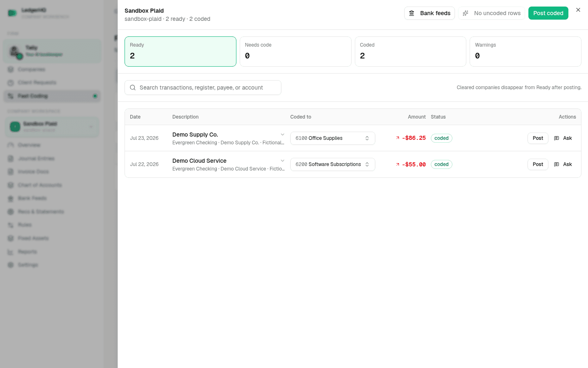
Task: Select the Needs code filter card
Action: coord(295,52)
